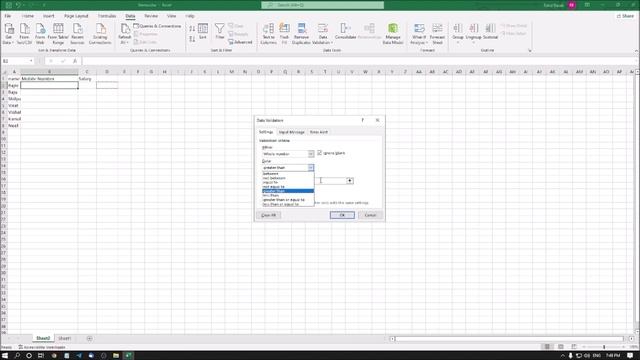The width and height of the screenshot is (640, 360).
Task: Click OK in Data Validation dialog
Action: 342,215
